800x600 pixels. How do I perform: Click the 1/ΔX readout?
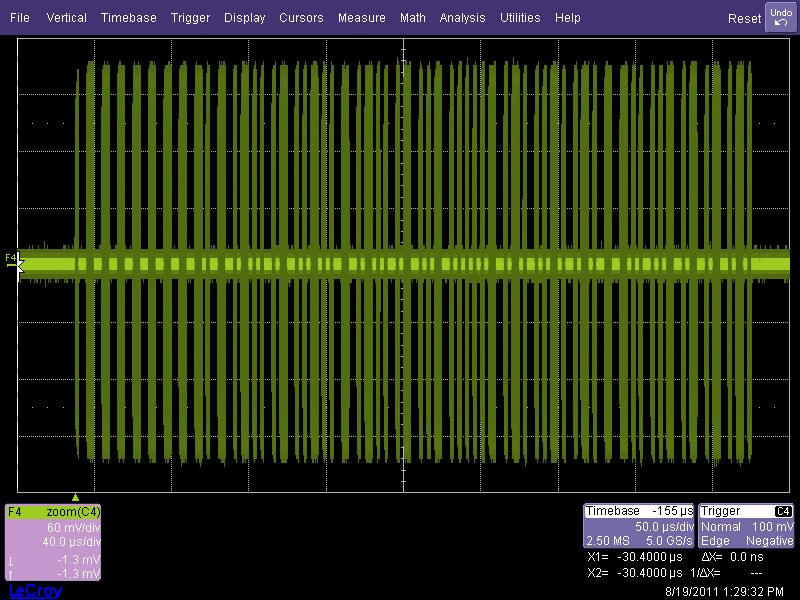[727, 573]
